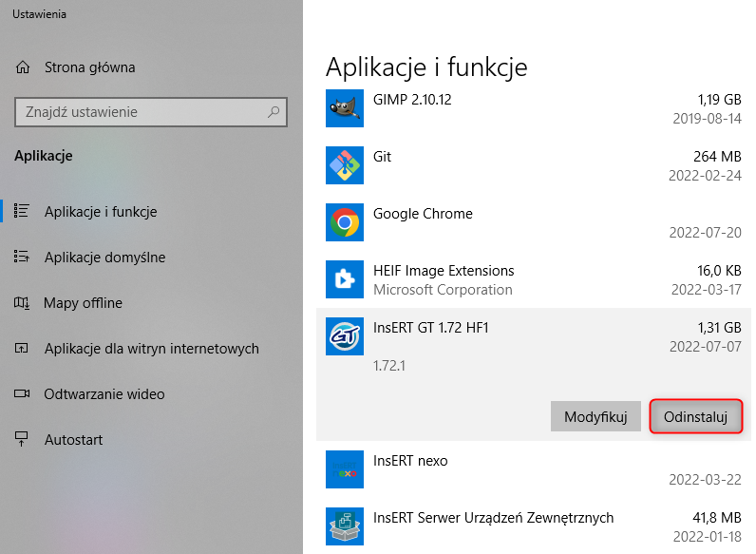Click install date 2019-08-14
This screenshot has width=756, height=554.
coord(707,118)
